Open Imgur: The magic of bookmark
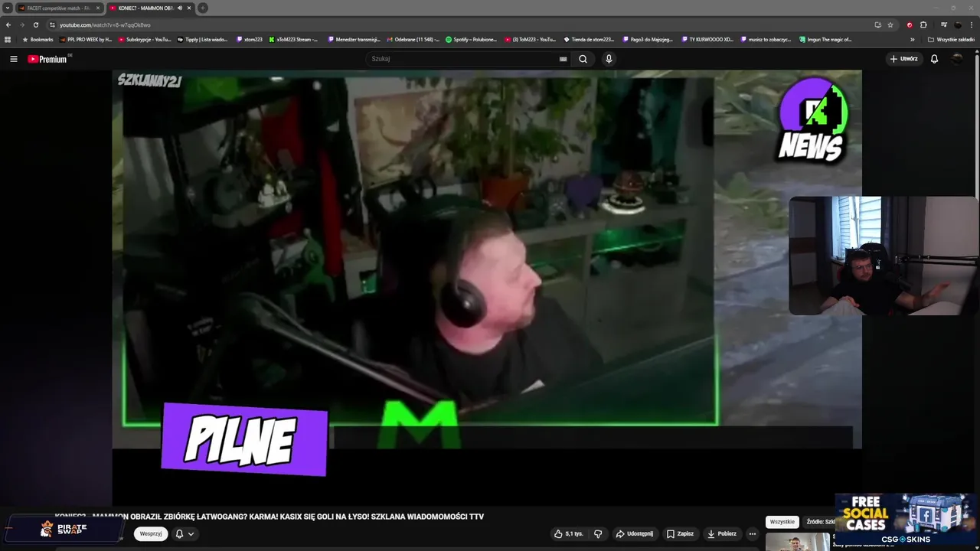980x551 pixels. pyautogui.click(x=825, y=39)
